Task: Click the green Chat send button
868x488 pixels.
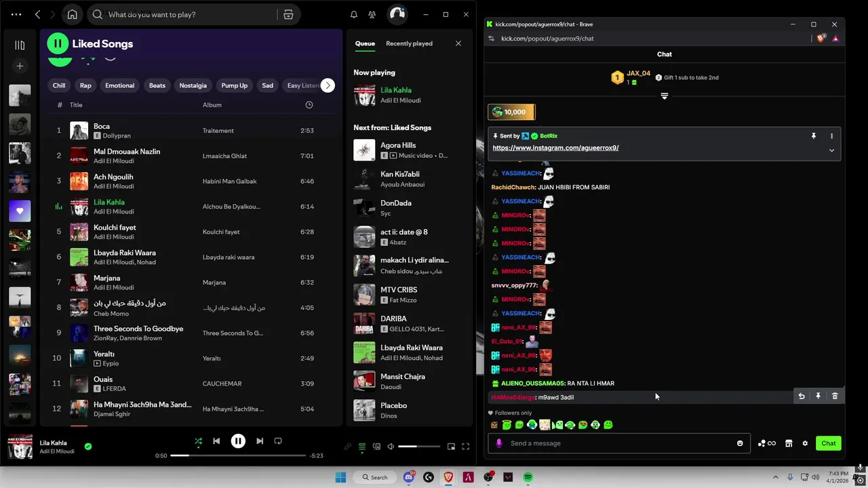Action: [829, 443]
